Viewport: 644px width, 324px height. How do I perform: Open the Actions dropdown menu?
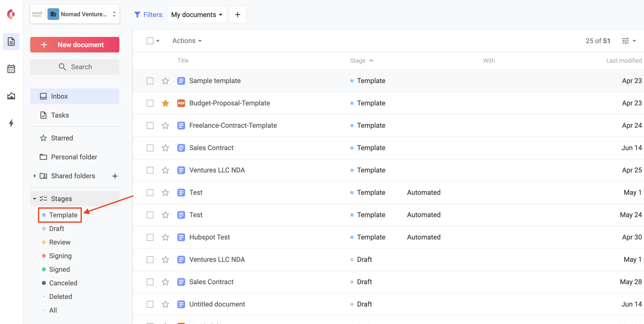pyautogui.click(x=187, y=41)
